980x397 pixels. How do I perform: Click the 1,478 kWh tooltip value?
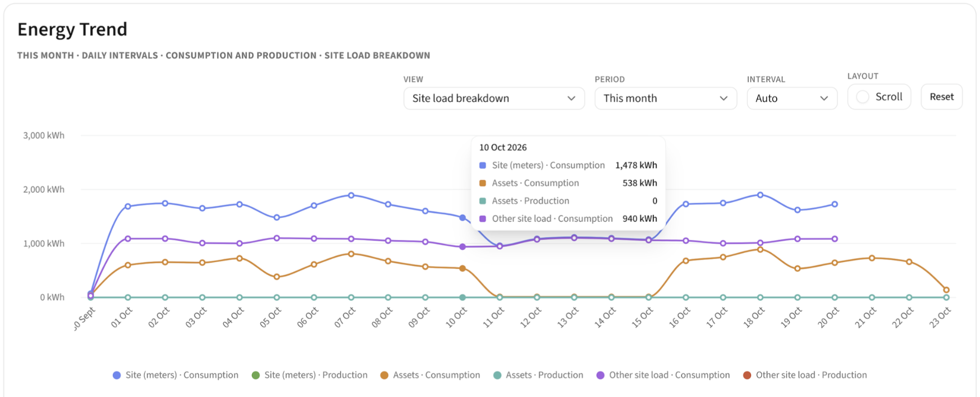point(636,165)
